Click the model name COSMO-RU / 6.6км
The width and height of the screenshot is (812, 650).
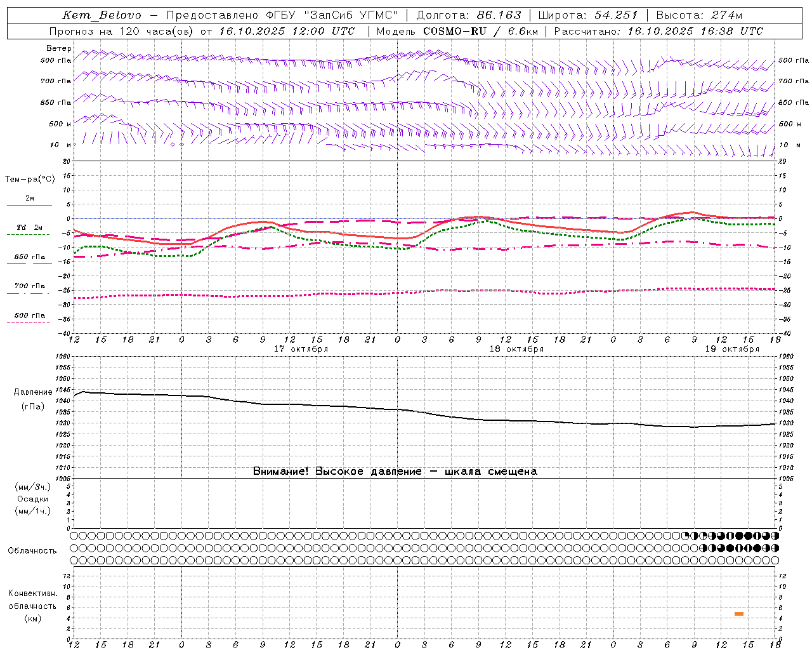point(480,31)
